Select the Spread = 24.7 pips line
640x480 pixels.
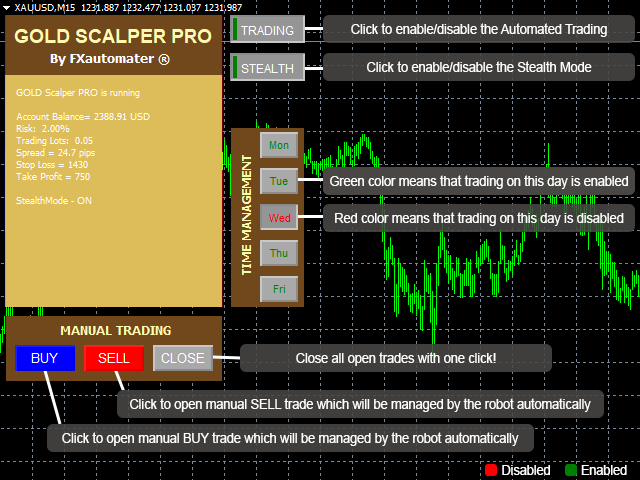(x=56, y=153)
